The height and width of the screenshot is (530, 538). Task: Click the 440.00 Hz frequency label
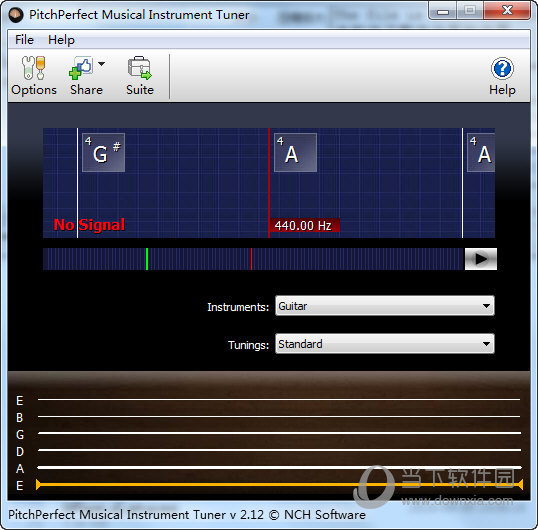(x=304, y=225)
